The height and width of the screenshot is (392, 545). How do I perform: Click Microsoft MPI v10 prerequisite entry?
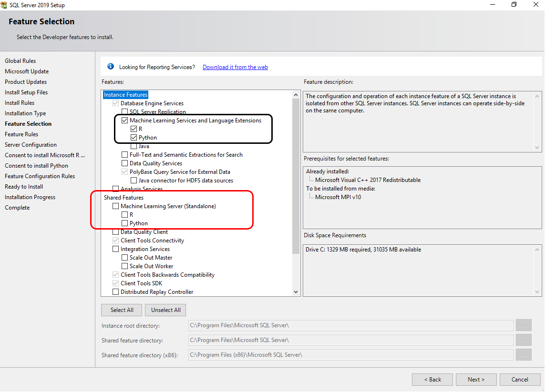click(338, 197)
